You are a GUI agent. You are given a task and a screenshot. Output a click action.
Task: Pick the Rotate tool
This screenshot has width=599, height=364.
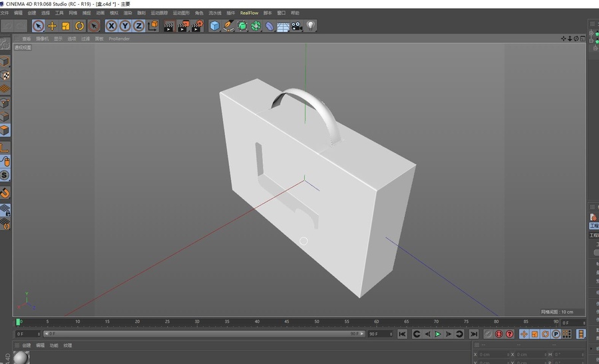tap(79, 26)
